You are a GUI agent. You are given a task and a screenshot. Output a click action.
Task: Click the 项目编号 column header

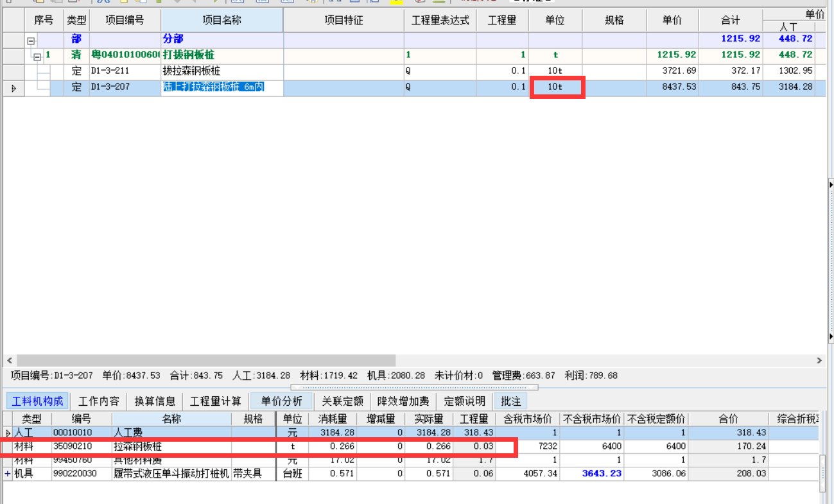[125, 21]
